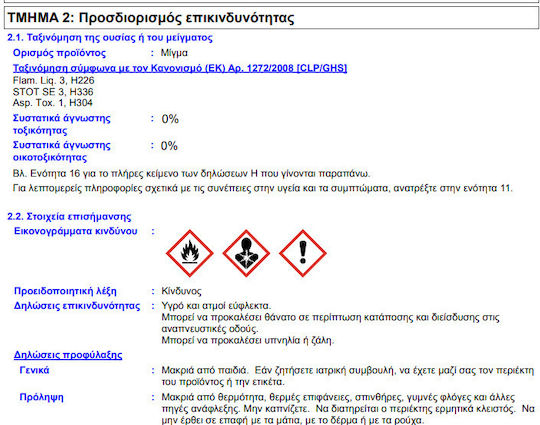Click the Μακριά από θερμότητα prevention text

(x=348, y=409)
